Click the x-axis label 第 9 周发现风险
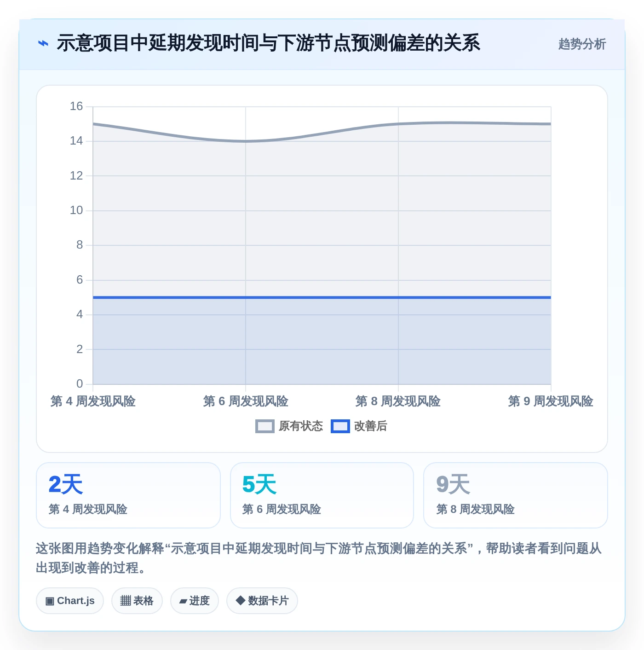The width and height of the screenshot is (644, 650). (x=551, y=401)
